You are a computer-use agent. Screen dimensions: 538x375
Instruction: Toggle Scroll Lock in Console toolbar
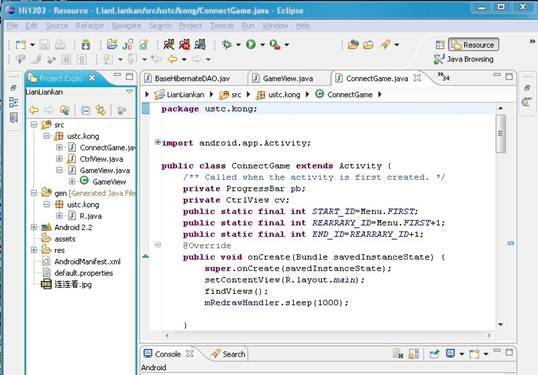(x=414, y=354)
